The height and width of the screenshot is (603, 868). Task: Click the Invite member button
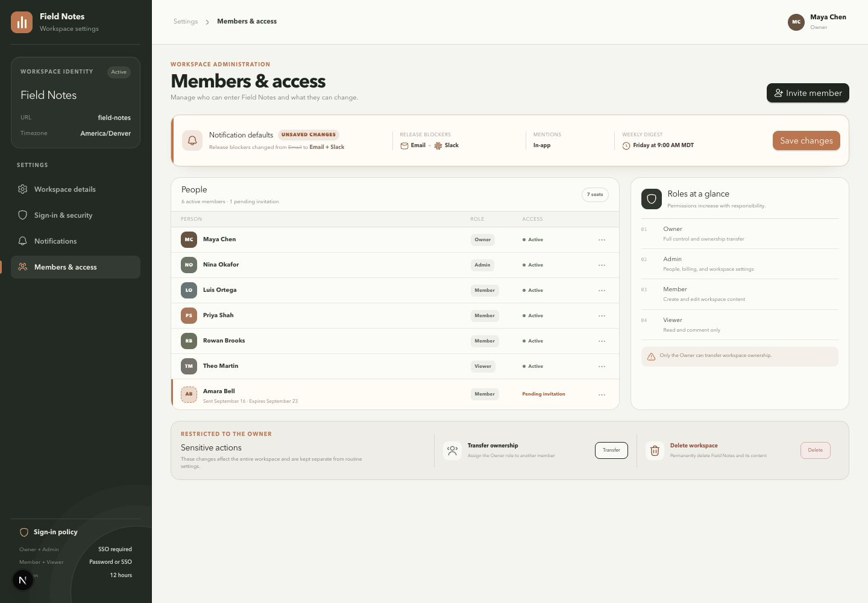coord(808,93)
